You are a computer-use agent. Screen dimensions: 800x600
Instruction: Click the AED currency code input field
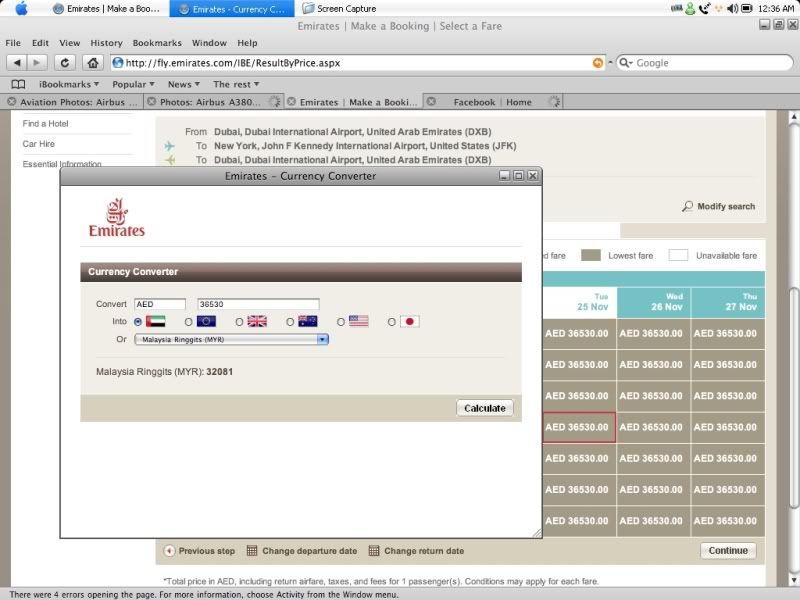click(160, 304)
